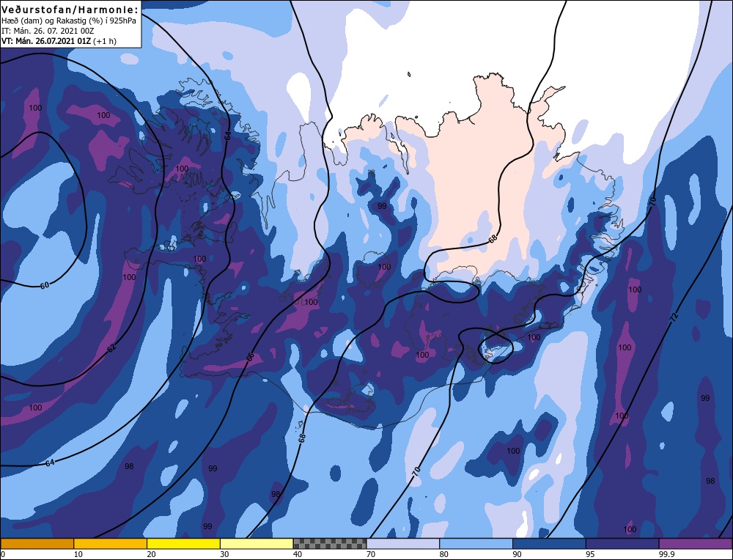
Task: Click the '60' contour label
Action: [45, 285]
